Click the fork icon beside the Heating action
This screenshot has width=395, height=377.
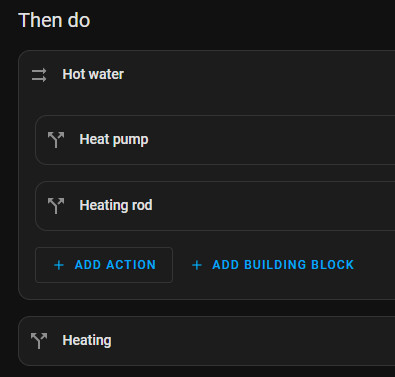(x=39, y=341)
